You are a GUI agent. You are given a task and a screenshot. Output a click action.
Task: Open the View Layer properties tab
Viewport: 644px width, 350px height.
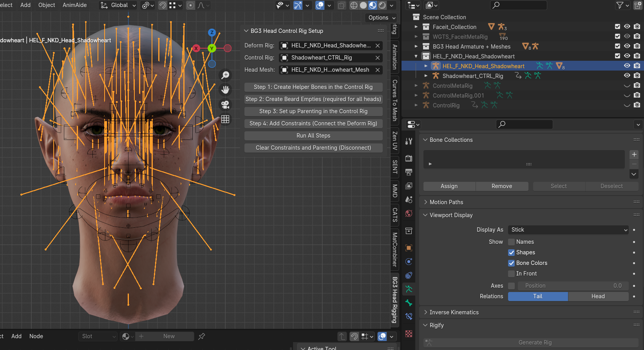(x=409, y=186)
